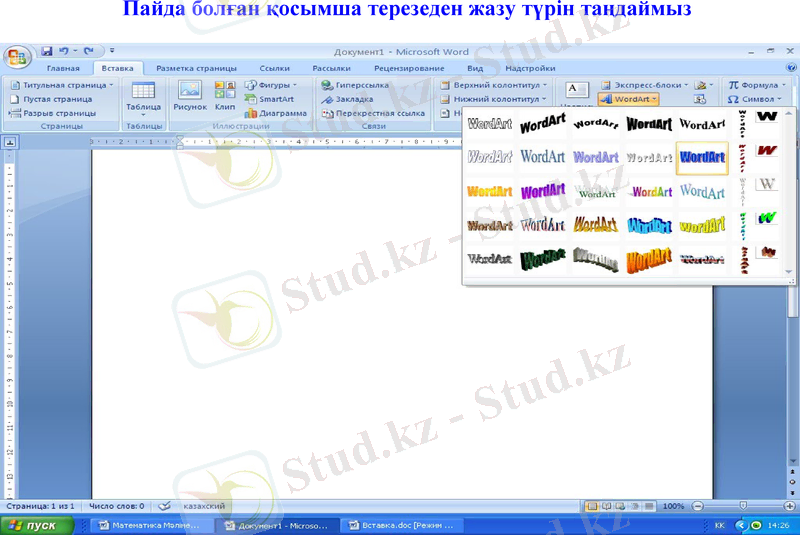Click the Office button logo
800x535 pixels.
17,57
